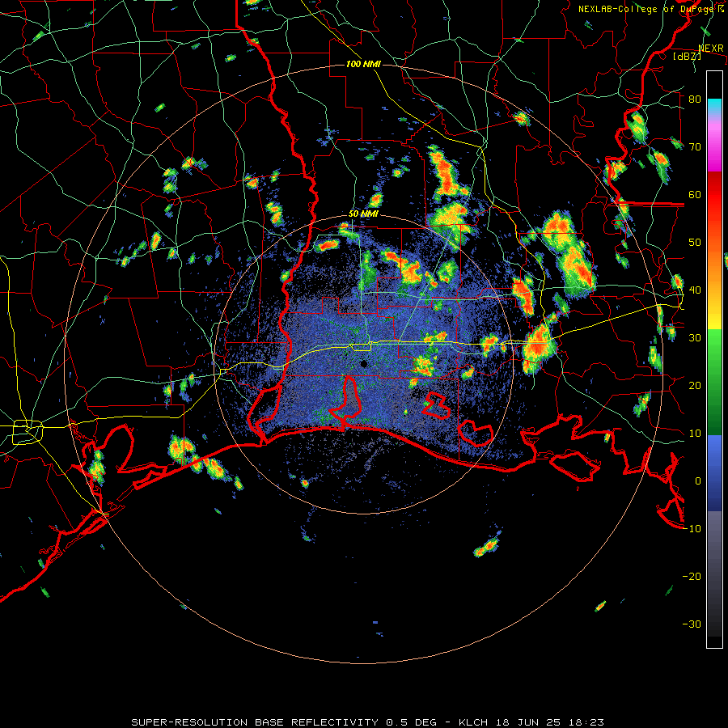Click the 'SUPER-RESOLUTION BASE REFLECTIVITY' caption text
728x728 pixels.
(x=254, y=722)
